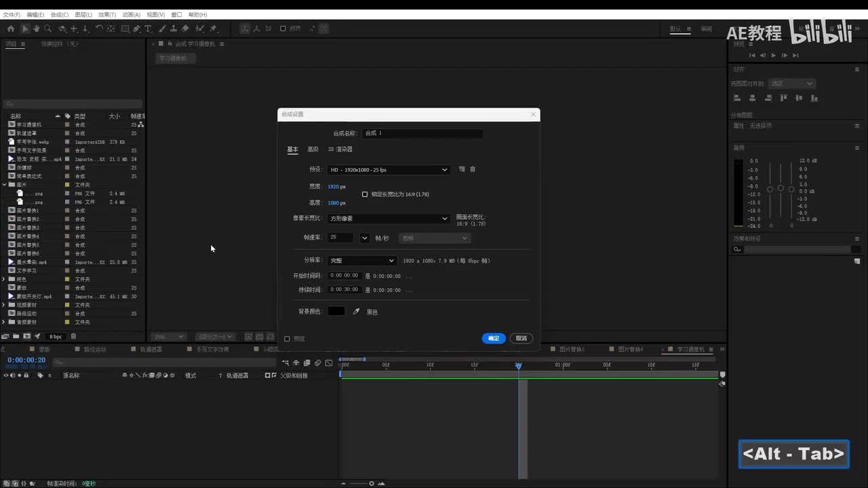
Task: Click the timeline graph editor icon
Action: point(329,363)
